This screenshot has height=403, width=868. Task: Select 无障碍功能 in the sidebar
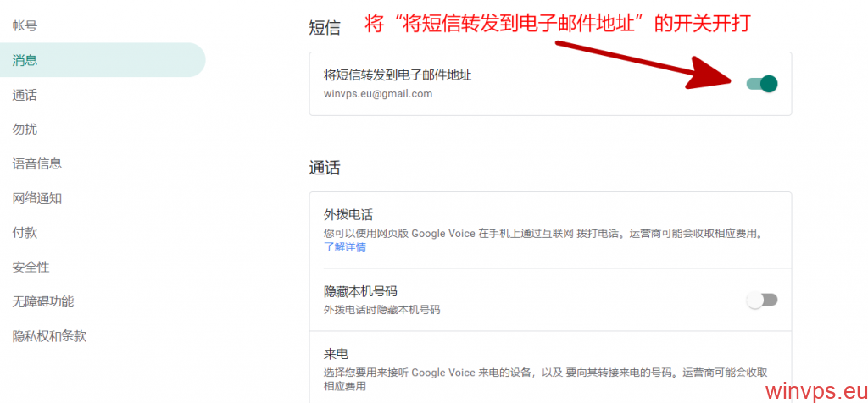tap(42, 301)
